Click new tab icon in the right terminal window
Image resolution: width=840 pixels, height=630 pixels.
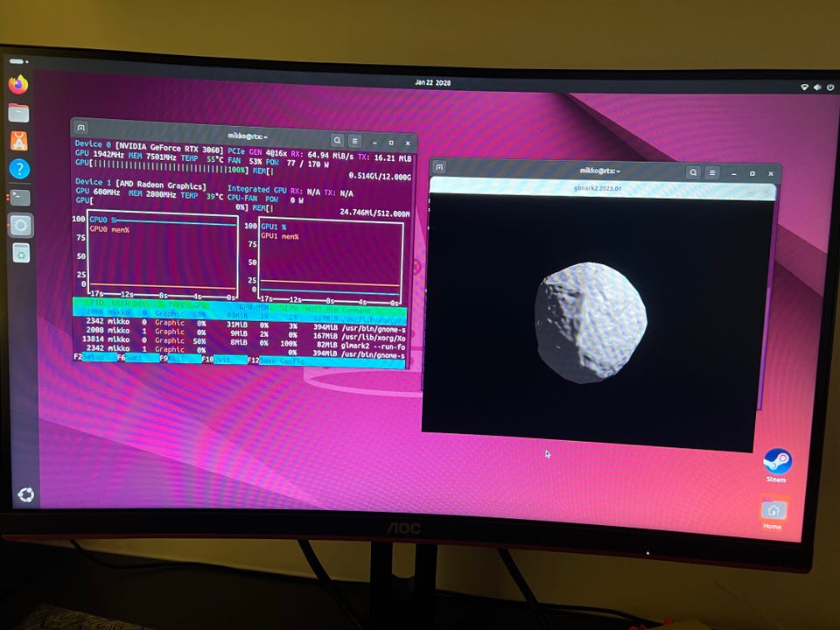440,168
